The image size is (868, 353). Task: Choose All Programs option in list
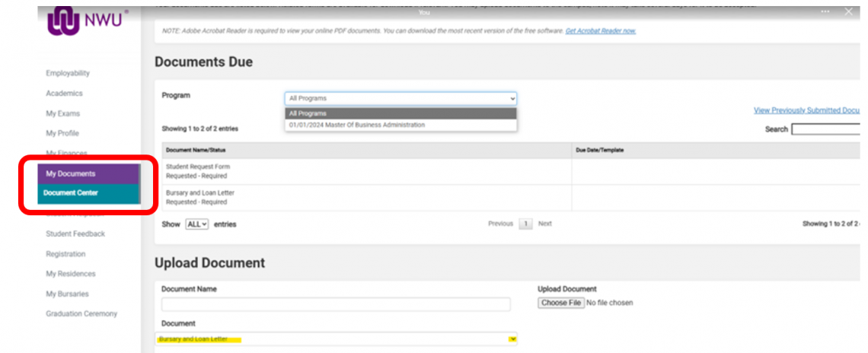[x=400, y=113]
